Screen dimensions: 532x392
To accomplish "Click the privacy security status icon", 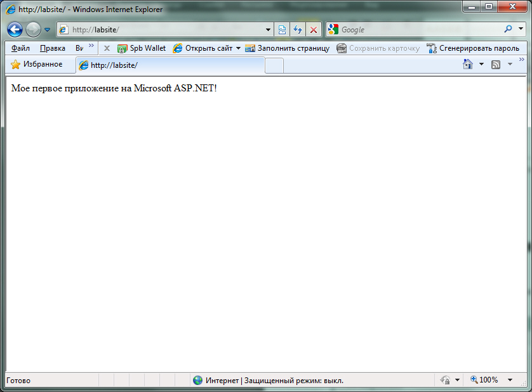I will (445, 380).
